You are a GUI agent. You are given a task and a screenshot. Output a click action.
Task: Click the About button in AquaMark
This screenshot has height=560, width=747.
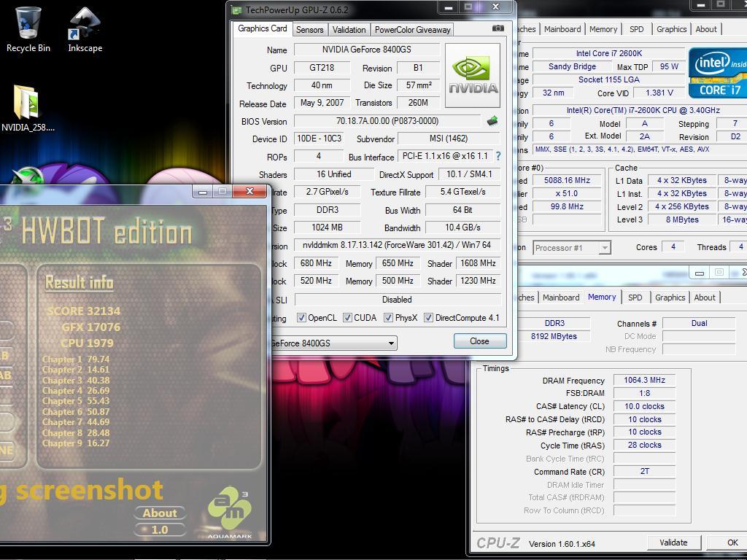160,513
